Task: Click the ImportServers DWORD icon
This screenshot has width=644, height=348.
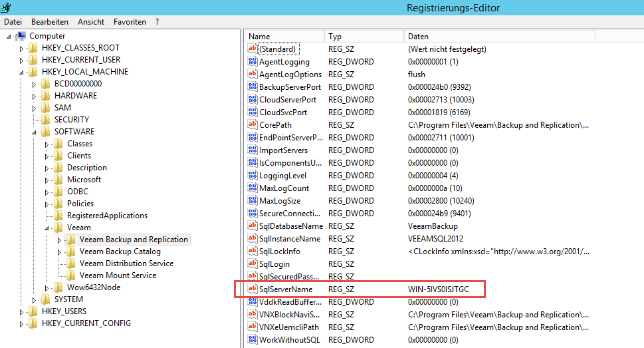Action: click(252, 150)
